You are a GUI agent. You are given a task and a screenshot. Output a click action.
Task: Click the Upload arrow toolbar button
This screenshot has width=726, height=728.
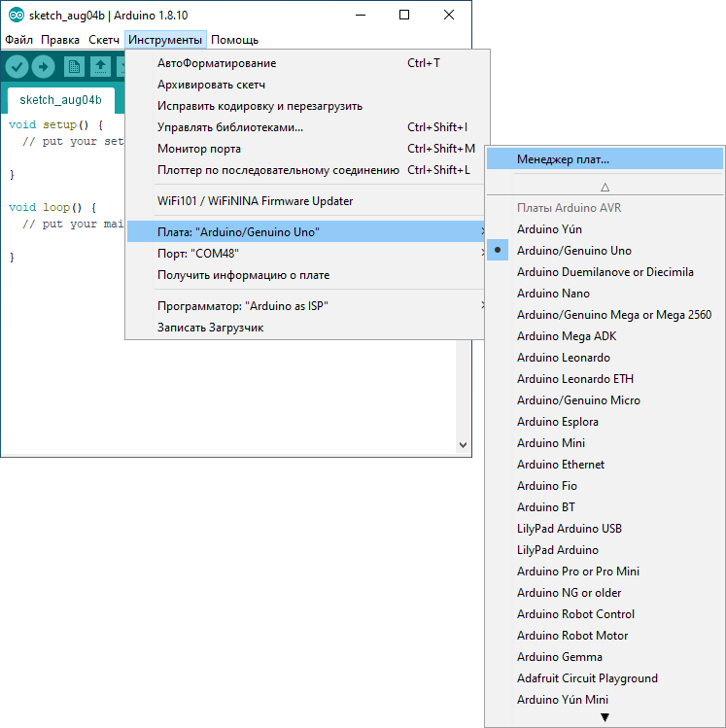pos(44,67)
